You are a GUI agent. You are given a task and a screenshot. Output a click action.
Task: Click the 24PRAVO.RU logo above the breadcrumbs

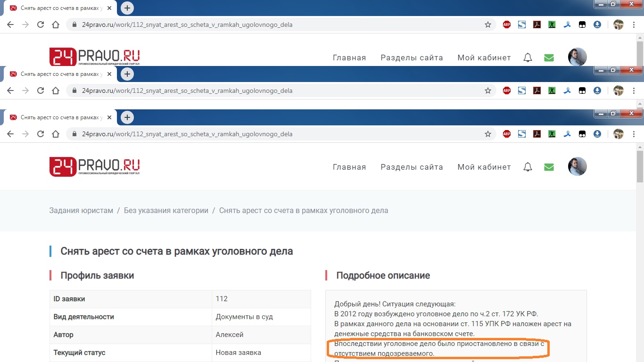click(95, 167)
